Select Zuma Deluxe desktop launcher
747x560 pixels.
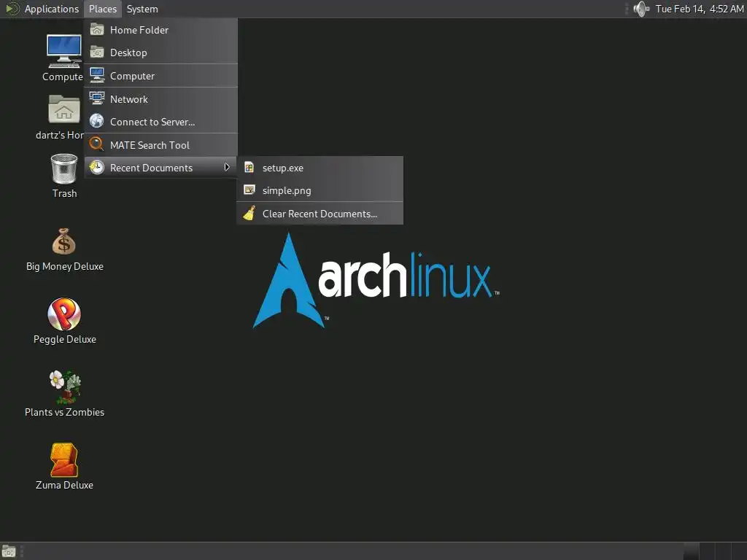click(64, 467)
